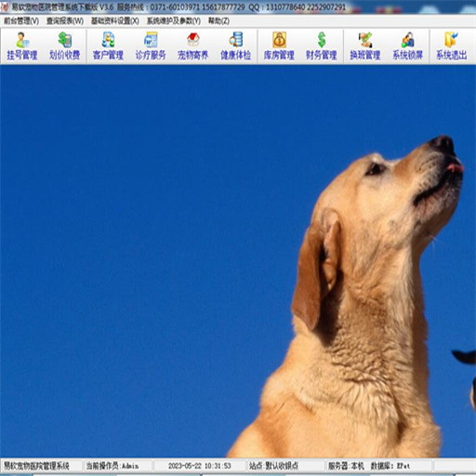Open the 前台管理(V) menu
The width and height of the screenshot is (476, 476).
[x=21, y=21]
